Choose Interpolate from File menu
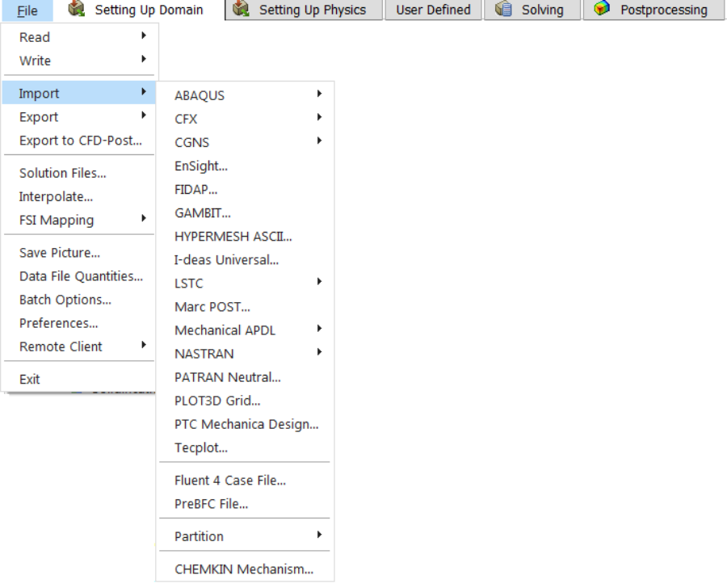727x588 pixels. (80, 196)
